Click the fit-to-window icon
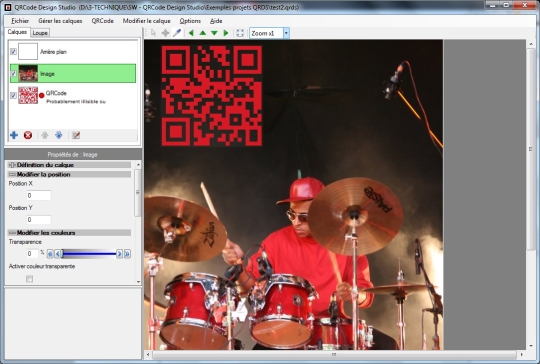Viewport: 540px width, 364px height. tap(240, 33)
